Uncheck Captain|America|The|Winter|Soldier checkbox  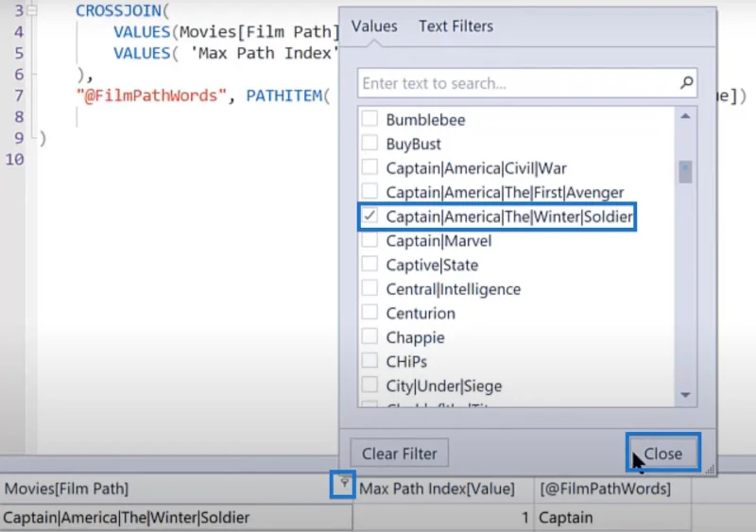click(369, 215)
